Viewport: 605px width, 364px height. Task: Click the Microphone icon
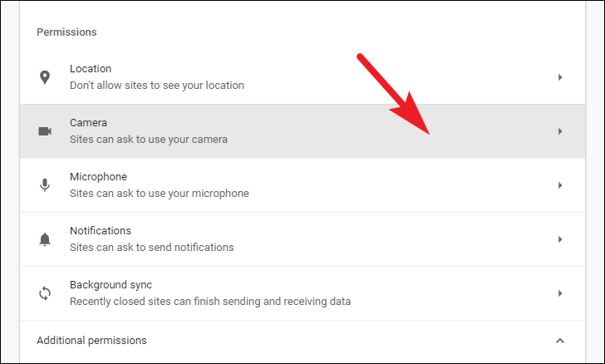click(x=45, y=185)
